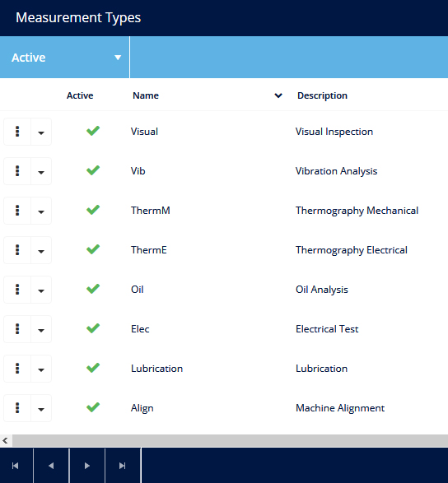Open the Active filter dropdown
448x483 pixels.
[65, 58]
